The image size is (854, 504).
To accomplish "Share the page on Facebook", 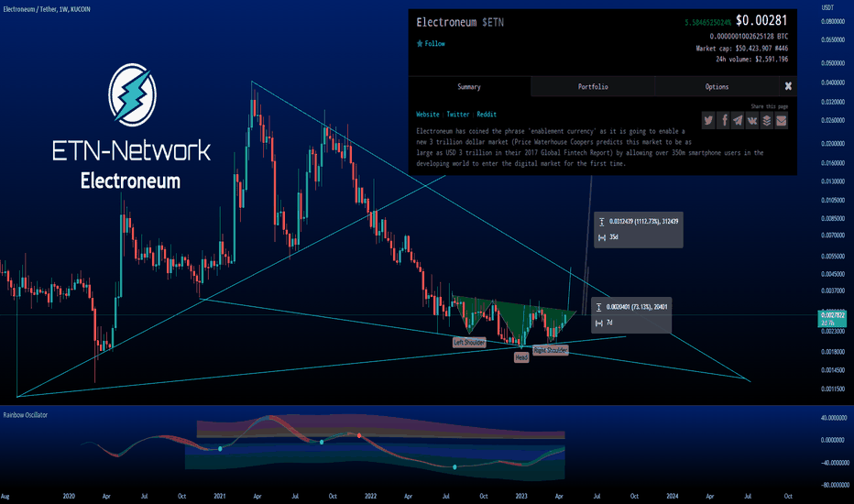I will coord(723,120).
